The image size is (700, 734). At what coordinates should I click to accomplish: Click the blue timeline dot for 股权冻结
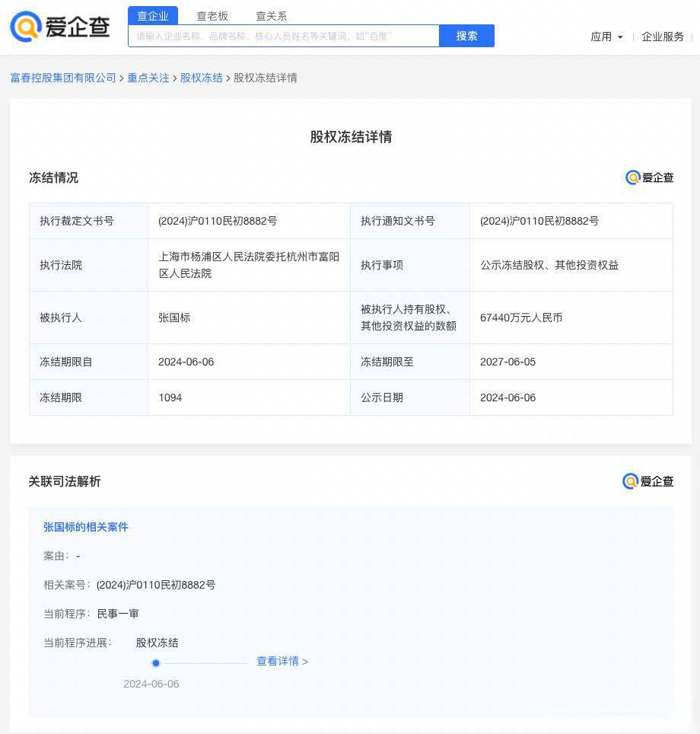tap(156, 663)
